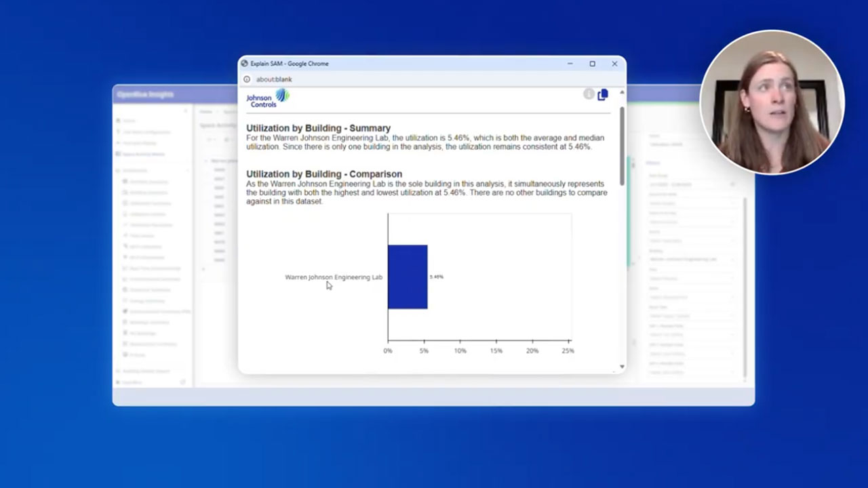Click the 25% axis tick label
Viewport: 868px width, 488px height.
click(x=568, y=351)
